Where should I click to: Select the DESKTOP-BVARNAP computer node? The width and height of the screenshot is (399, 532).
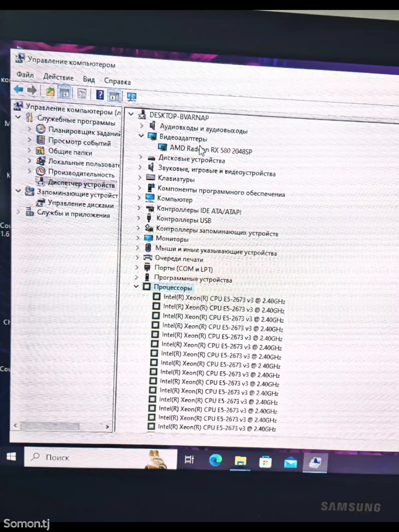coord(179,116)
